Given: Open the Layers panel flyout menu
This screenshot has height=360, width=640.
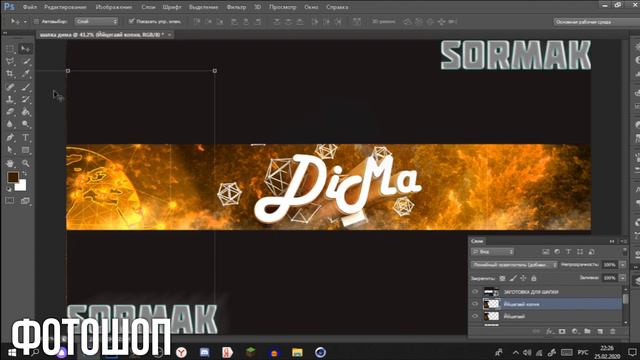Looking at the screenshot, I should click(624, 241).
